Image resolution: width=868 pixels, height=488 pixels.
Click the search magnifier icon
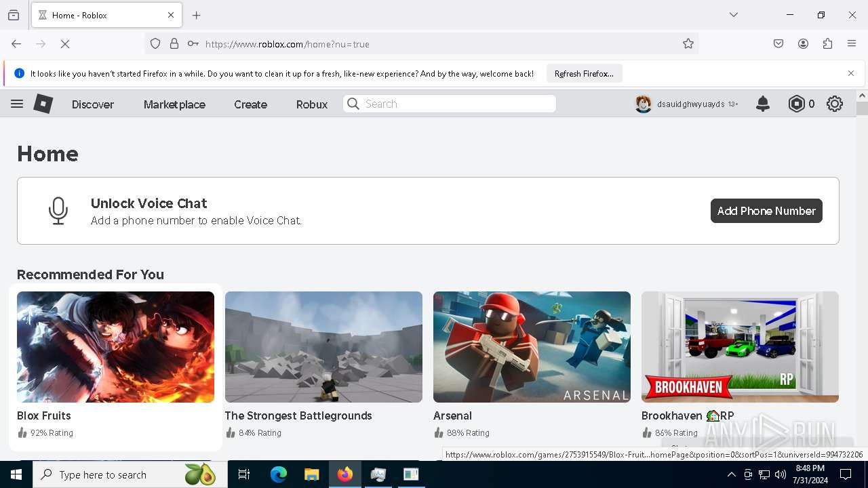click(x=353, y=104)
